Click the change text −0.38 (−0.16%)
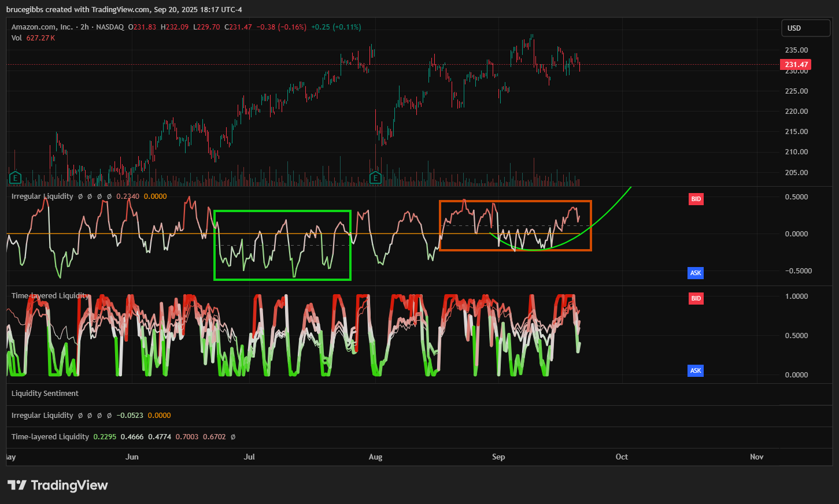This screenshot has width=839, height=504. [x=282, y=27]
